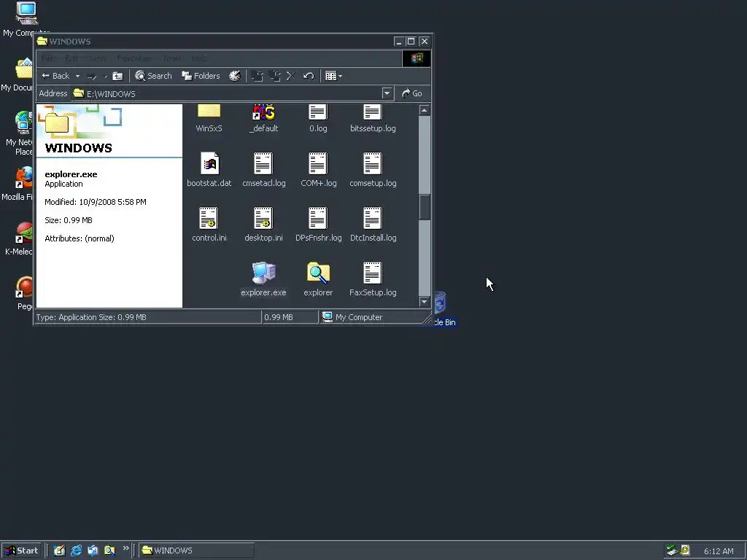Select the 0.log file

click(x=318, y=119)
